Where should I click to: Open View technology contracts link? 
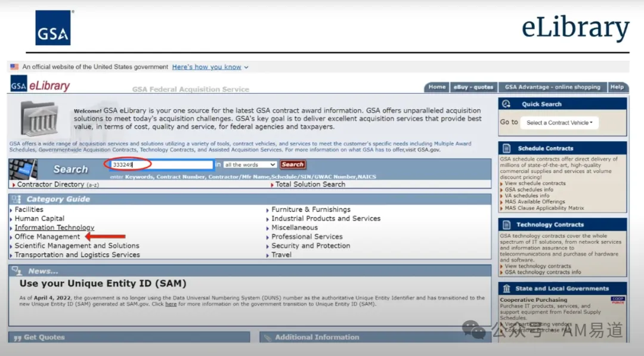[x=538, y=266]
